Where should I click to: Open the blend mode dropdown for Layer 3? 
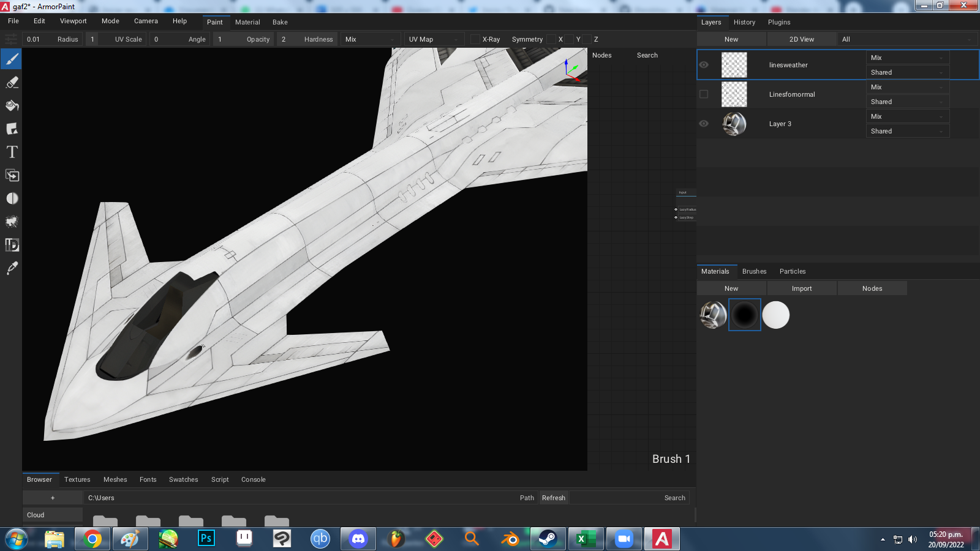pos(907,116)
